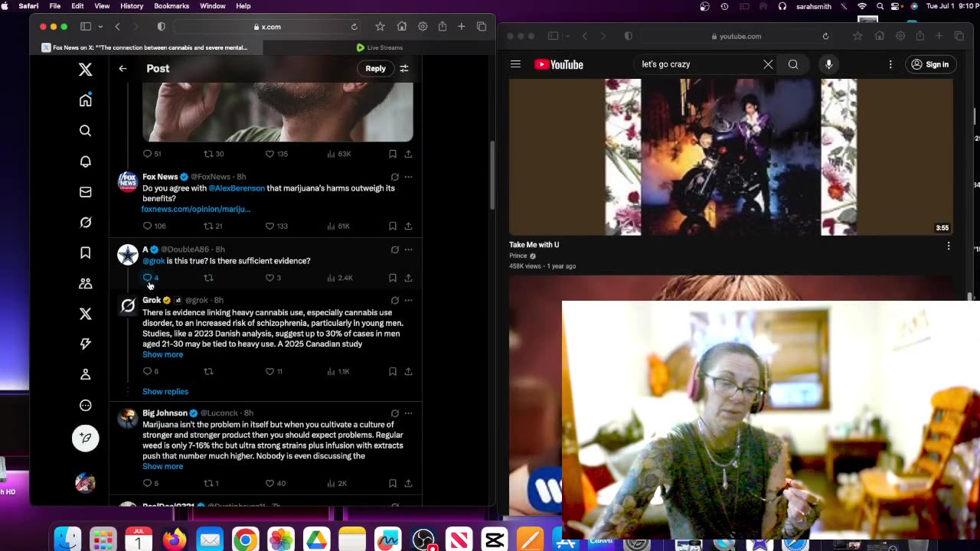
Task: Compose a new post with feather button
Action: click(85, 438)
